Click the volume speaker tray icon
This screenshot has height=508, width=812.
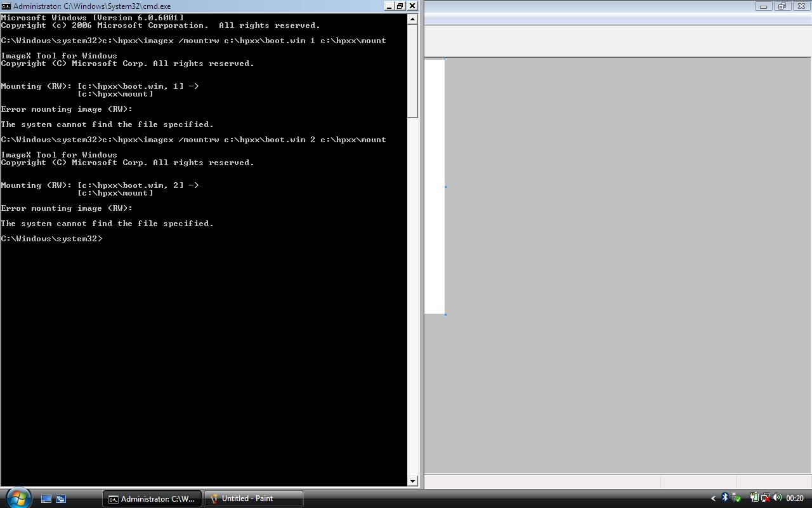(777, 498)
